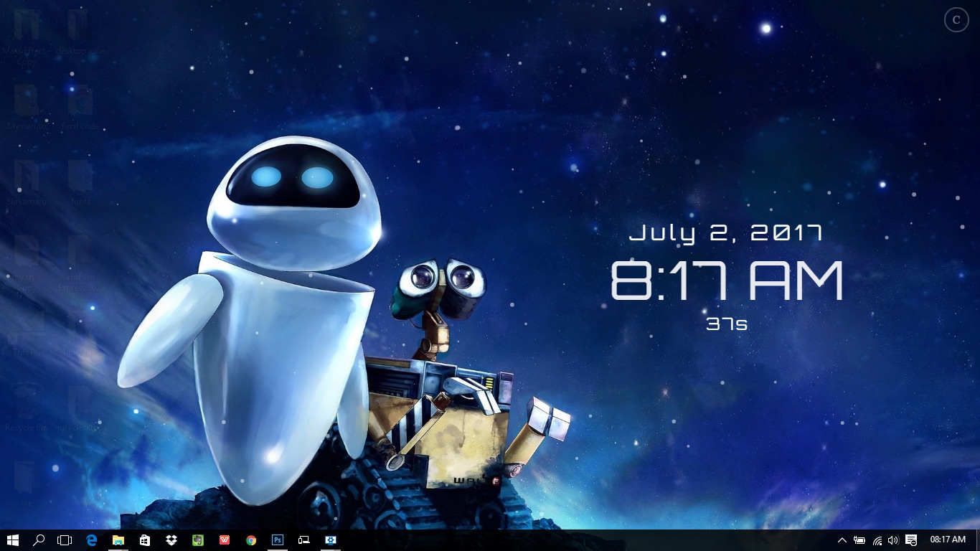Open Dropbox from the taskbar

pos(171,540)
